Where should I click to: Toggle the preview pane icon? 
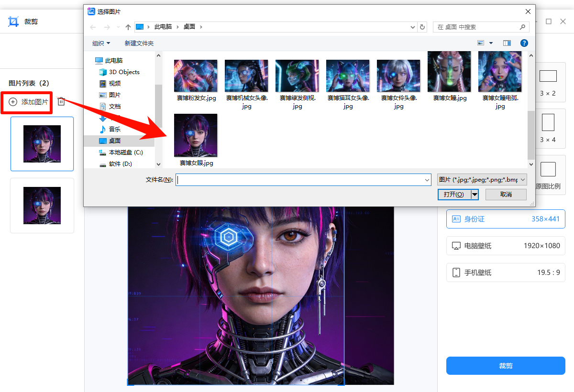[x=507, y=43]
